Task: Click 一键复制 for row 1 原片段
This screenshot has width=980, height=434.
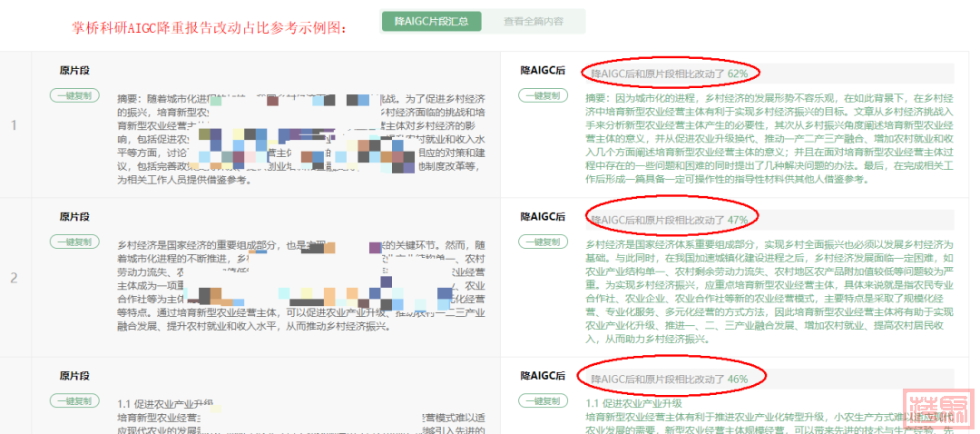Action: click(74, 95)
